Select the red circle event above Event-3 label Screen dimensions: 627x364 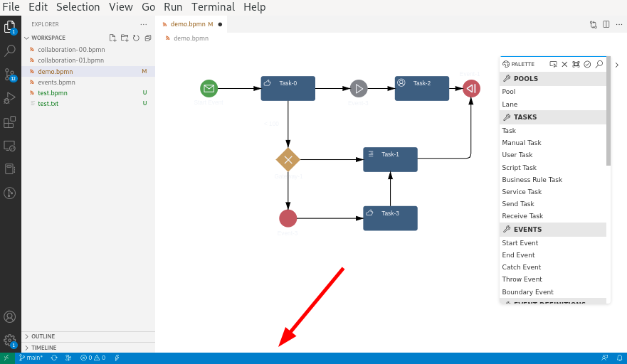pos(288,218)
